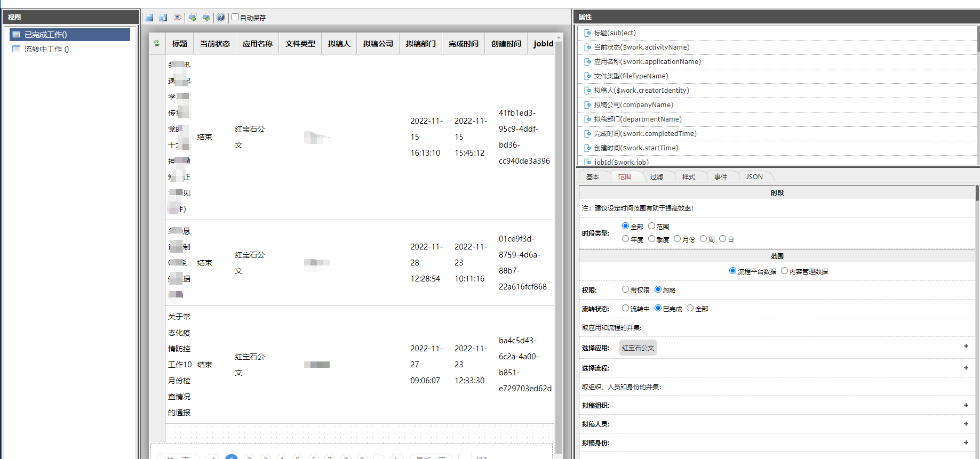Click the icon next to 完成时间($work.completedTime)
The image size is (980, 459).
(x=587, y=134)
